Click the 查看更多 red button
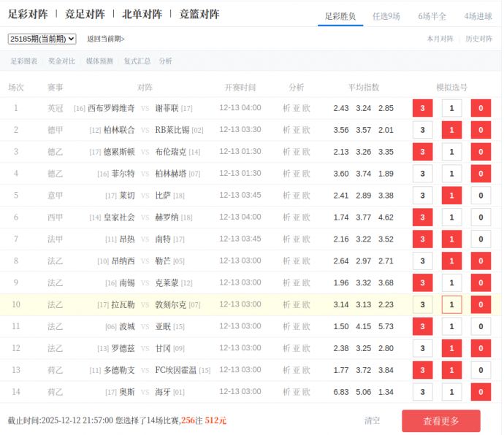 [x=440, y=421]
